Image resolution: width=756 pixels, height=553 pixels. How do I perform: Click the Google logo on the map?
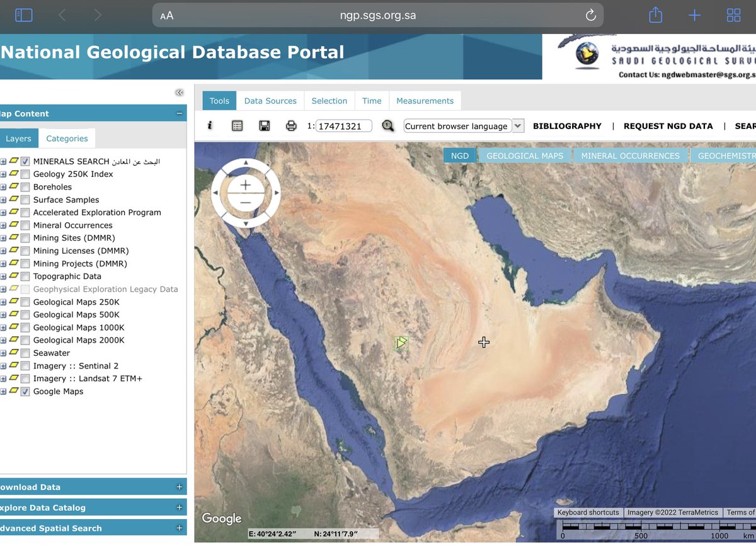[x=222, y=518]
